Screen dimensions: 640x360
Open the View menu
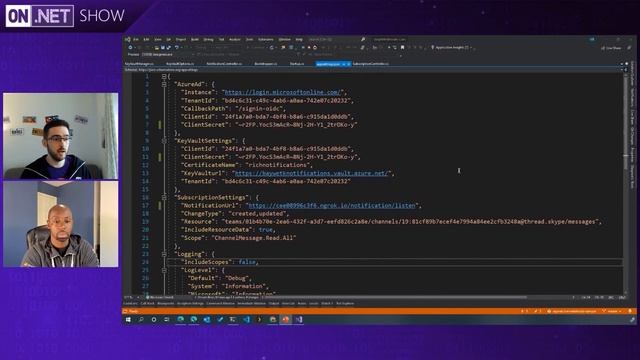click(x=158, y=40)
